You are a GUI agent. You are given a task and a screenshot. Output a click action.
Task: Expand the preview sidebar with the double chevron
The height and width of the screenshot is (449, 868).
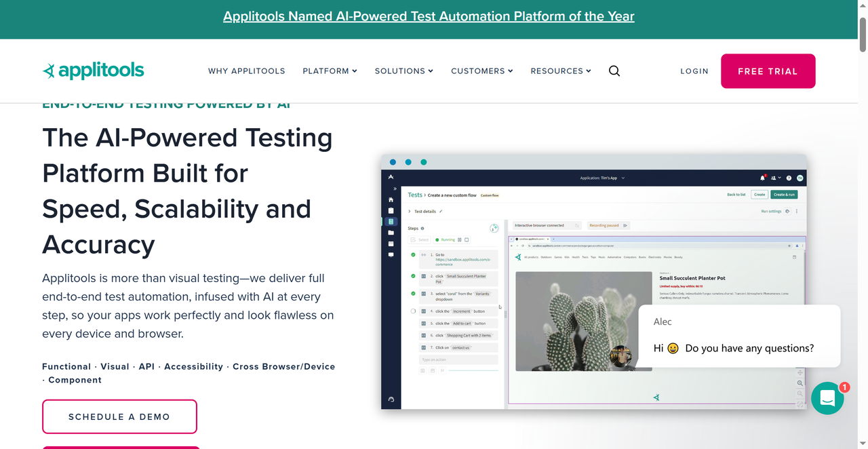[395, 189]
